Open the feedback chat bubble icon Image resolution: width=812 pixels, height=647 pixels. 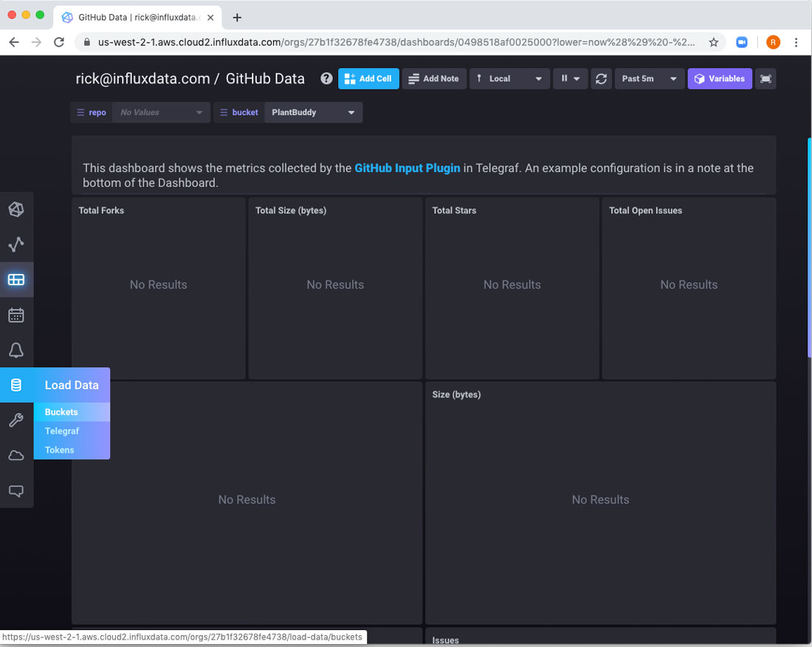tap(16, 490)
